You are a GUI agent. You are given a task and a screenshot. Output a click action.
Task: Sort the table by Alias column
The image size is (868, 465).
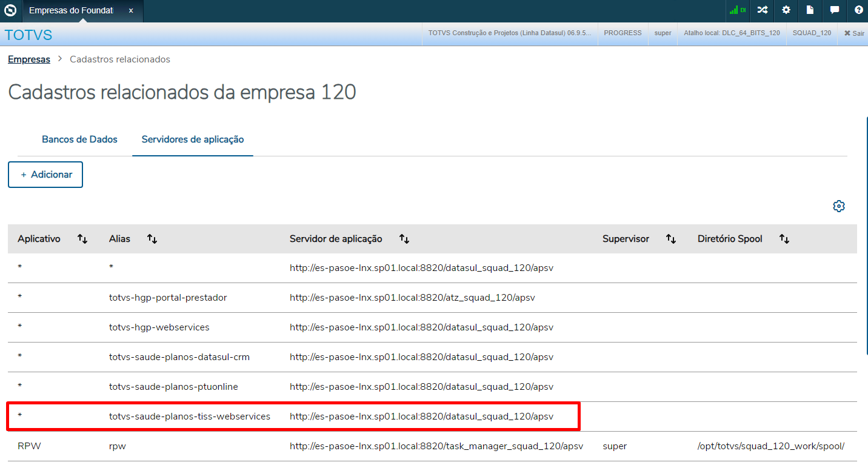click(152, 239)
